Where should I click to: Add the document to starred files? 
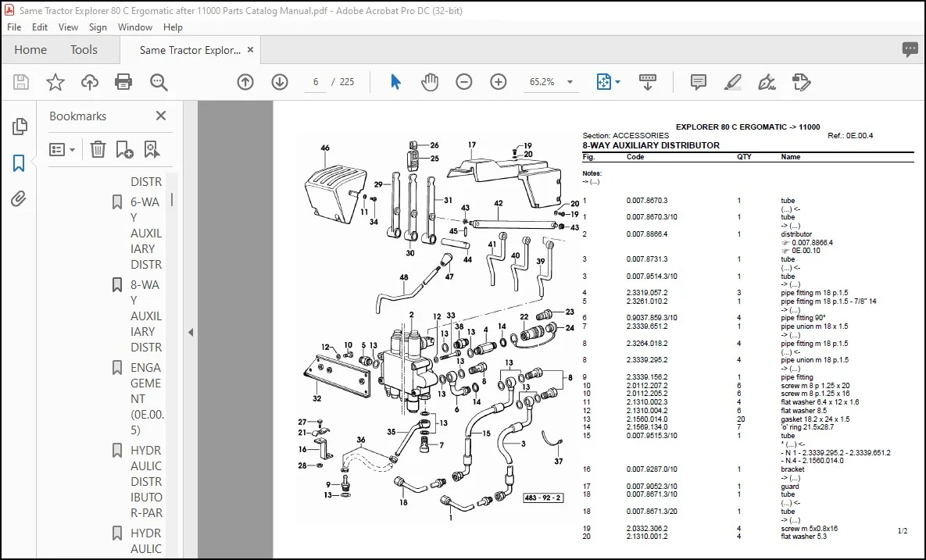pos(55,82)
